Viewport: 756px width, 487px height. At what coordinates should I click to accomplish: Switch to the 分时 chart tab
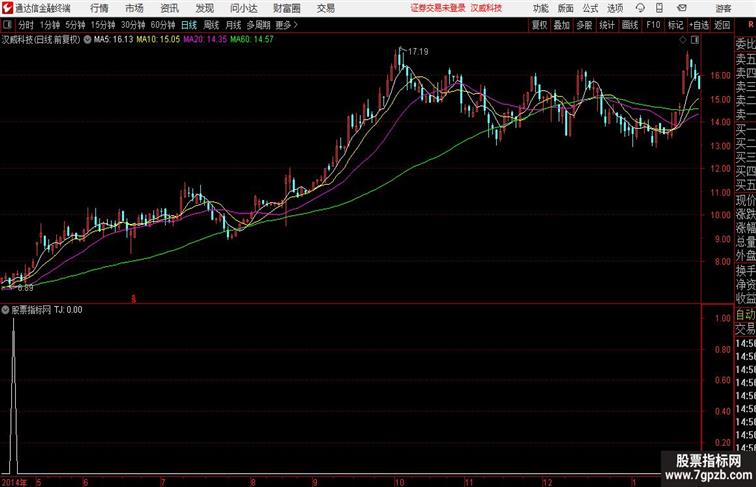pos(26,25)
